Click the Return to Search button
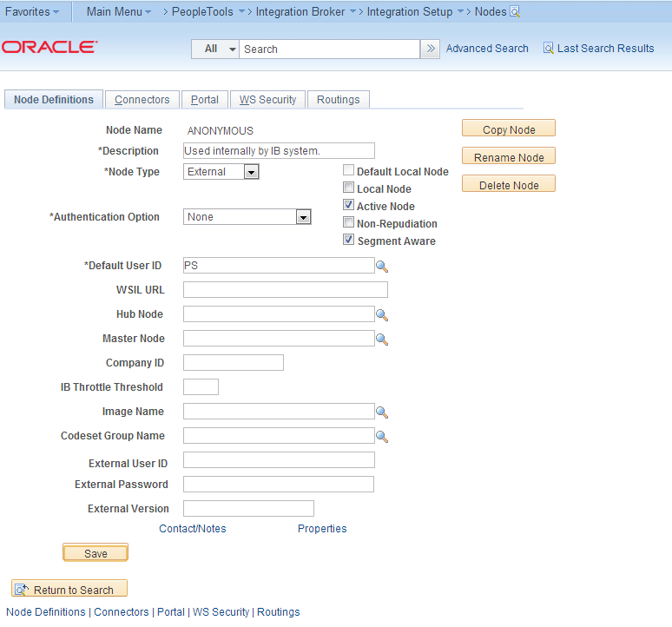This screenshot has height=627, width=672. [x=69, y=589]
